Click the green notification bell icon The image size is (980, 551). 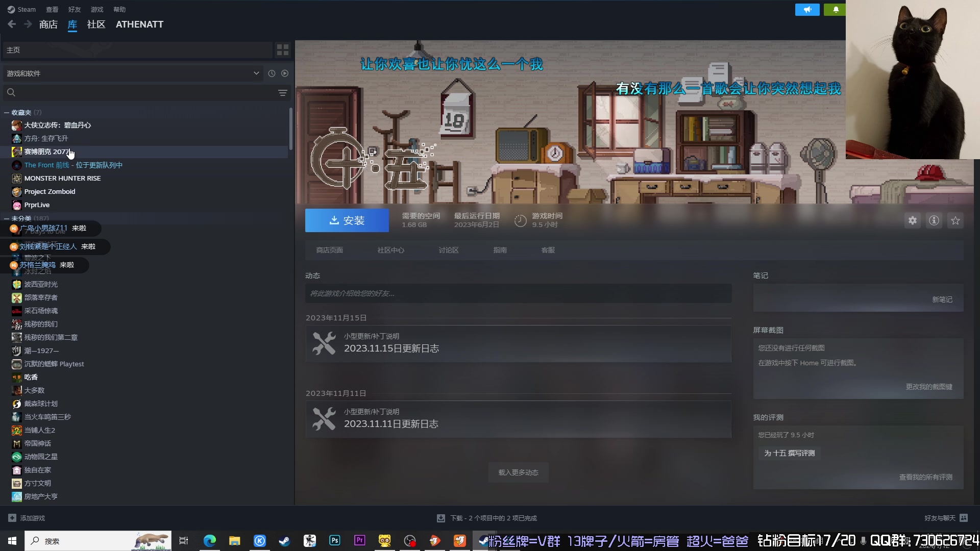pyautogui.click(x=836, y=10)
